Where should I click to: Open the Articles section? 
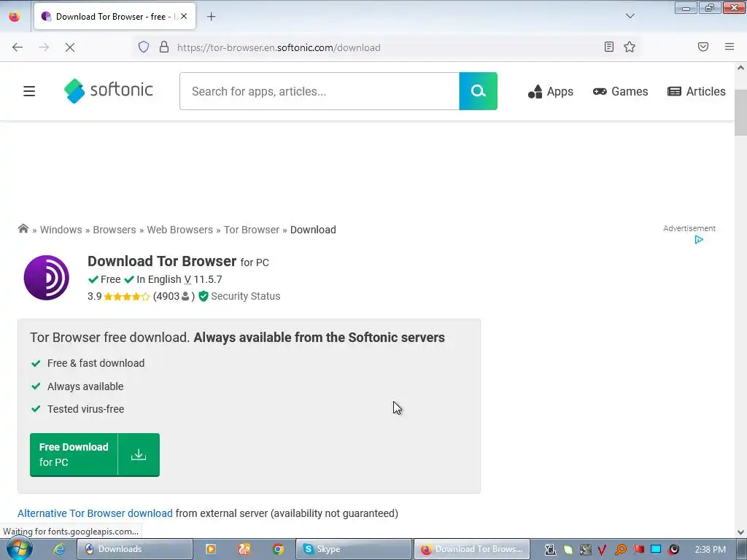[x=697, y=91]
